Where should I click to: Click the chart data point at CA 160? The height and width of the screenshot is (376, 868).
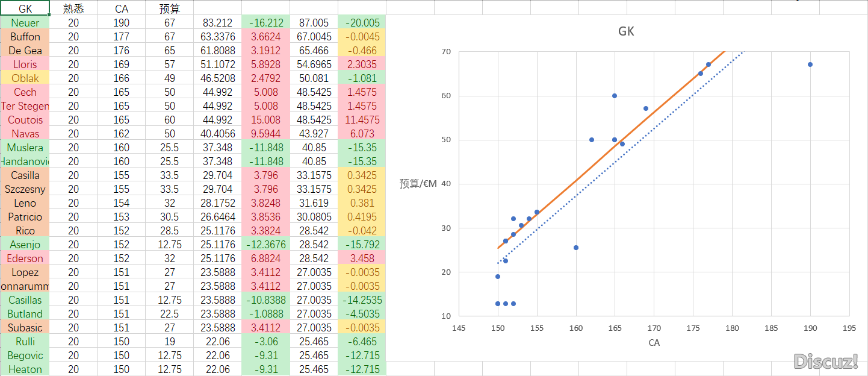[576, 248]
